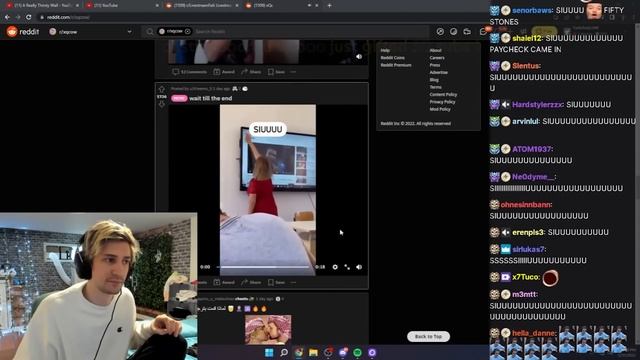Click the Reddit Coins footer link
Image resolution: width=640 pixels, height=360 pixels.
(392, 58)
